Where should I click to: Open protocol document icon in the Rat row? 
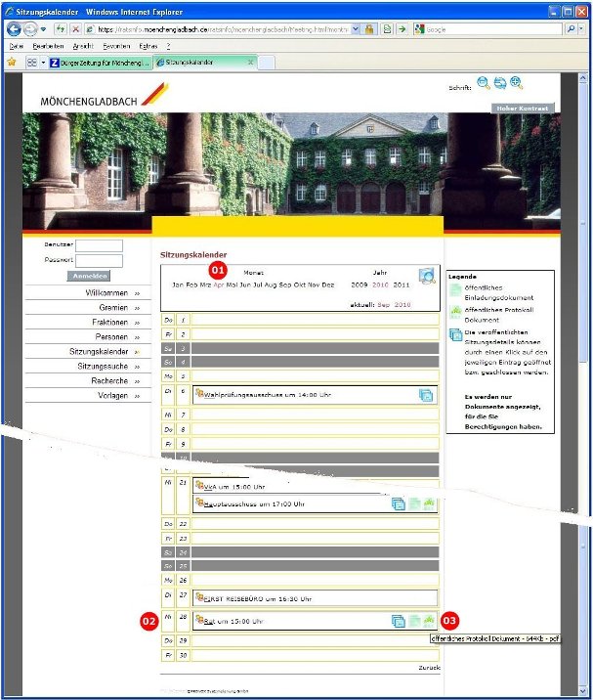coord(429,621)
